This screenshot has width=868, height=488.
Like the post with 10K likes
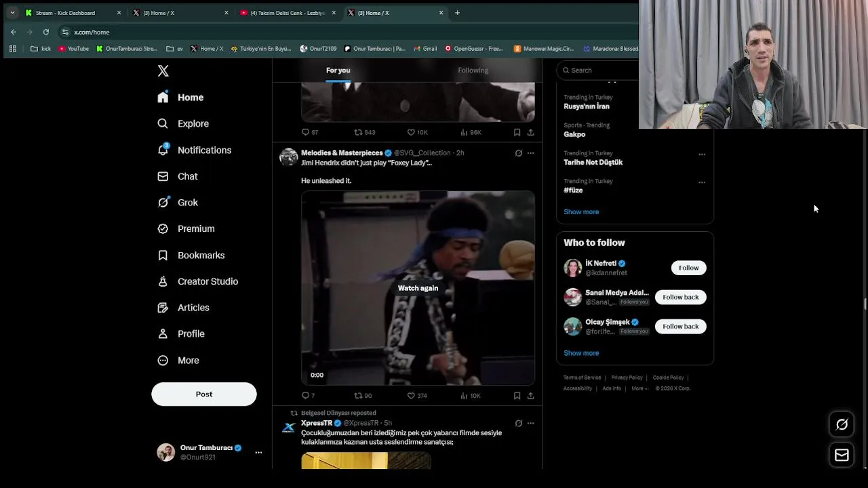pos(411,132)
